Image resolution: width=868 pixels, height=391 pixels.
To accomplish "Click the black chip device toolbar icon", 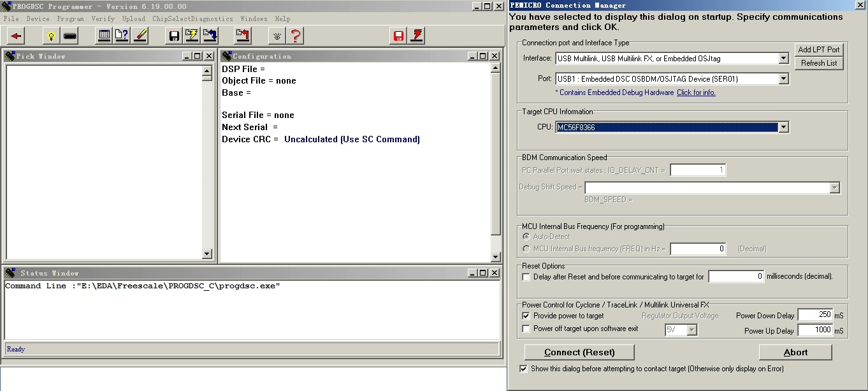I will 70,36.
